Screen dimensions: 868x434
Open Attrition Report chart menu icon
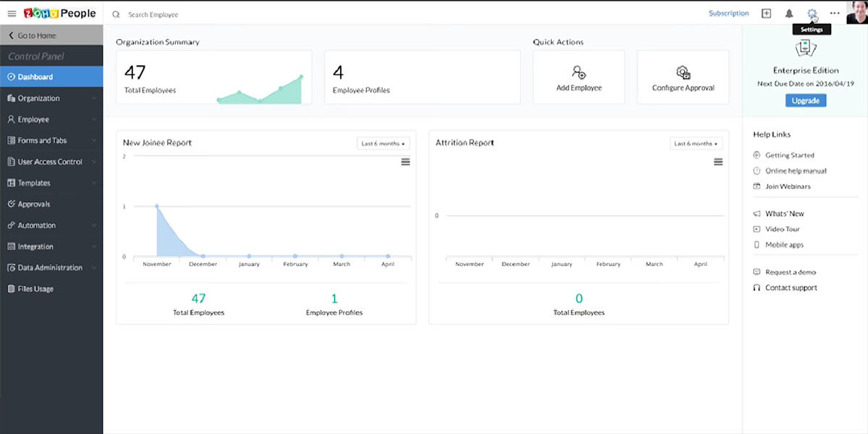(718, 162)
